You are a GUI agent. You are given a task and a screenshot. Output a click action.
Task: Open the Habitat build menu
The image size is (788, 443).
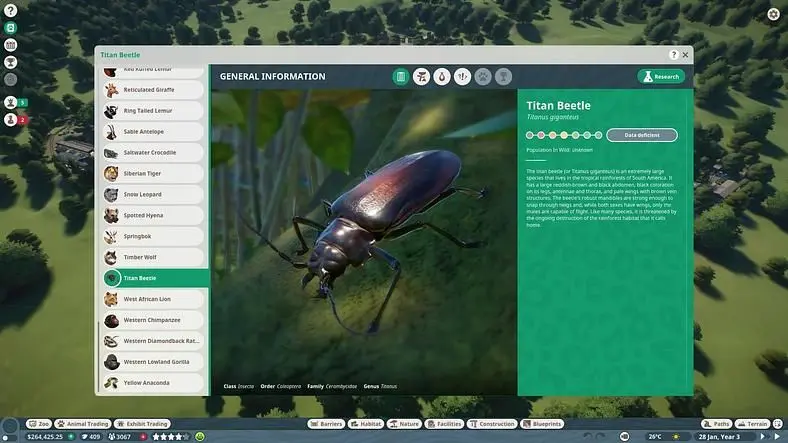(x=366, y=424)
